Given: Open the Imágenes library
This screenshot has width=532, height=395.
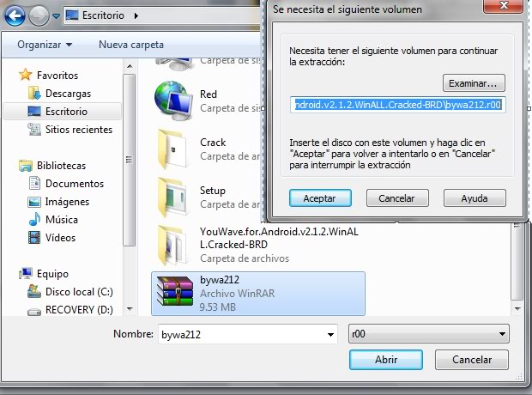Looking at the screenshot, I should 67,202.
